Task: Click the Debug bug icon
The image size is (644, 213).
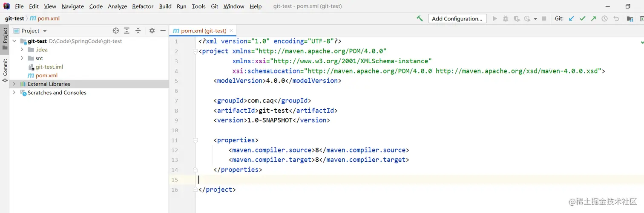Action: coord(506,18)
